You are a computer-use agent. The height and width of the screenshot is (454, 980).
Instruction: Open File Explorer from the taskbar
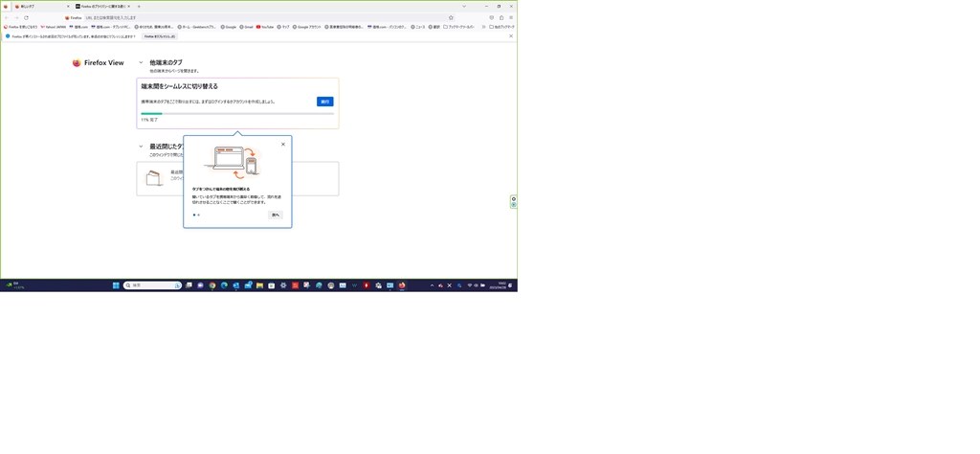pos(259,285)
